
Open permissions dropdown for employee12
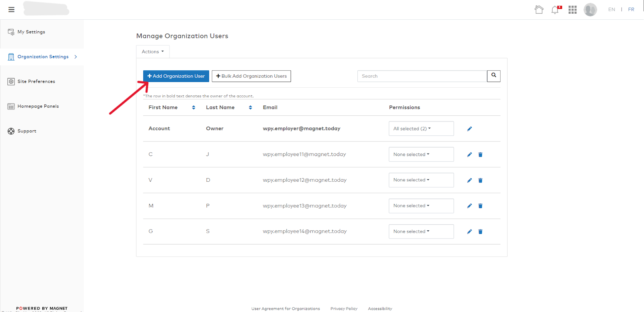(421, 180)
